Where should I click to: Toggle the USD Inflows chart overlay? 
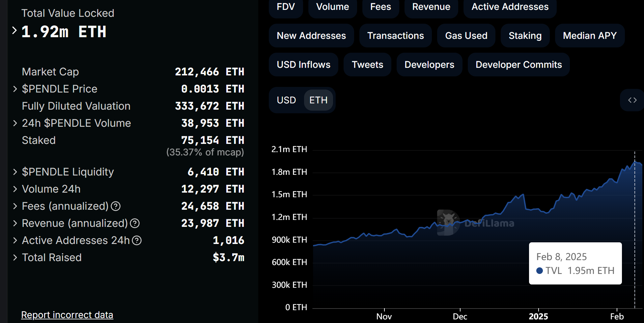click(x=303, y=65)
